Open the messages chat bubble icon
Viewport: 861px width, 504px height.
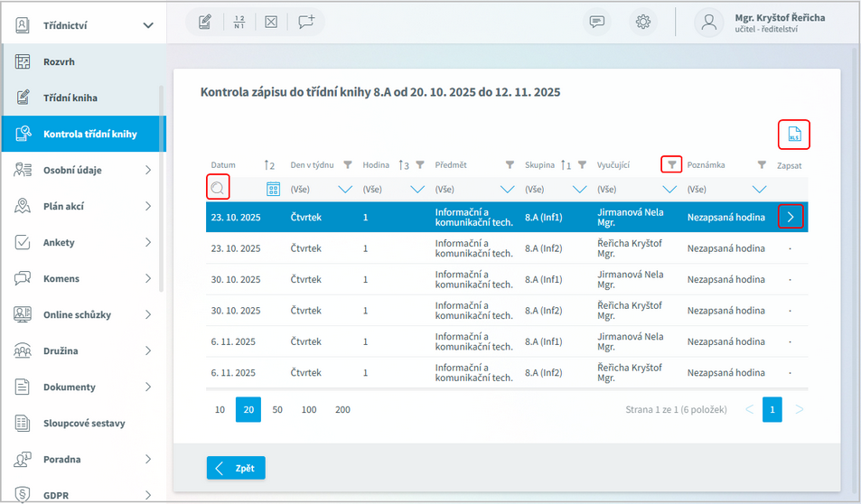(x=596, y=23)
